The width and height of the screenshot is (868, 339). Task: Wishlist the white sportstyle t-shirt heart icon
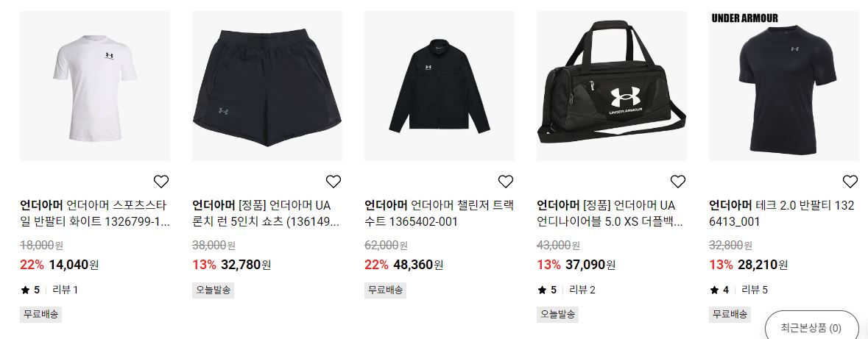click(x=161, y=182)
